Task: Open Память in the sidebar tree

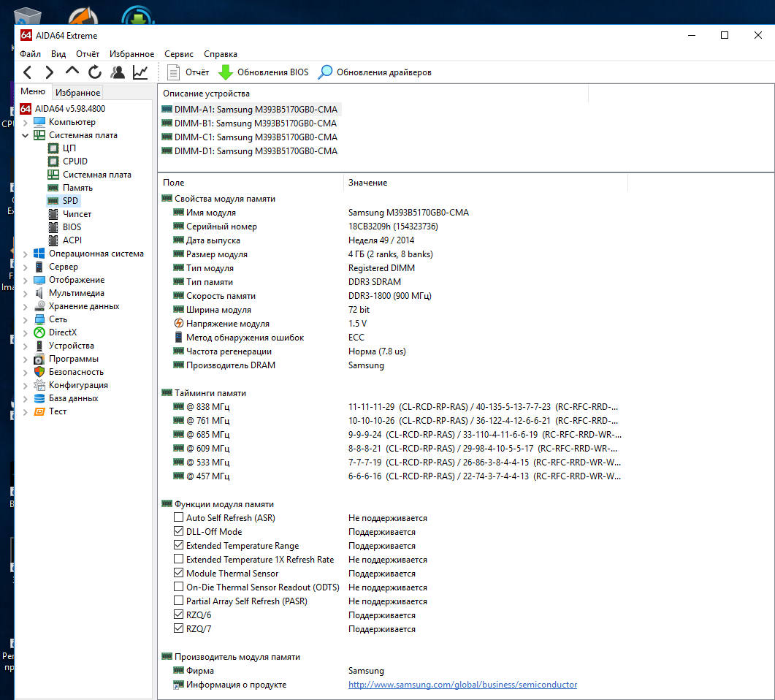Action: (x=77, y=187)
